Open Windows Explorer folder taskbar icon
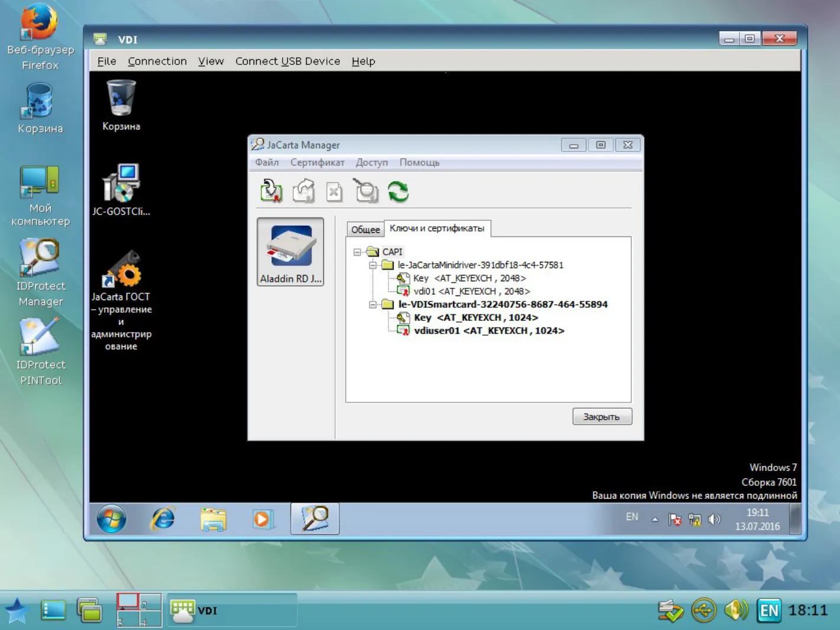The image size is (840, 630). pyautogui.click(x=213, y=519)
